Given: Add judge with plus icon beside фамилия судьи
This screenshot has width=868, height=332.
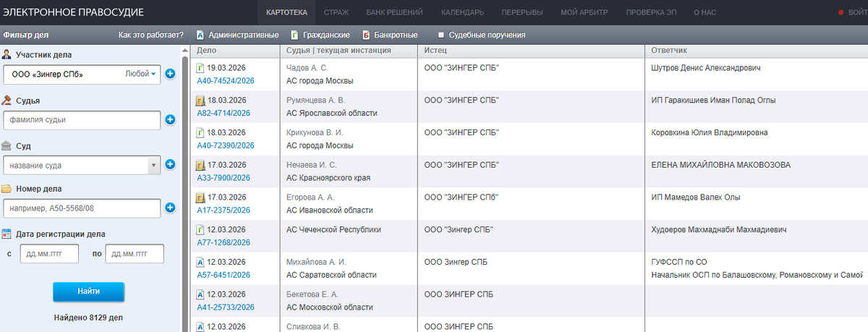Looking at the screenshot, I should [x=171, y=120].
